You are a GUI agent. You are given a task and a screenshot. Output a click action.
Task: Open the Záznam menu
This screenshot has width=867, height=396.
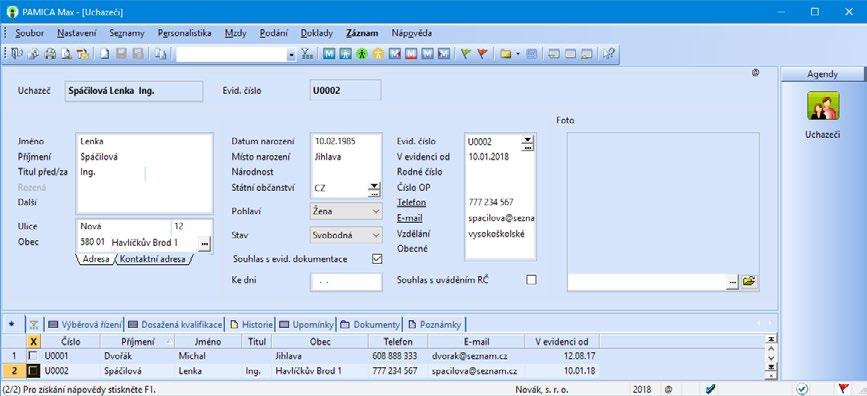click(x=362, y=33)
